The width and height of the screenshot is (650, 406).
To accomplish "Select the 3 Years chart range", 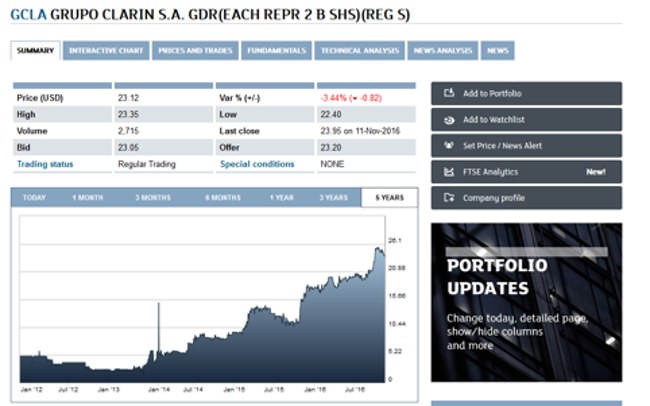I will point(333,197).
